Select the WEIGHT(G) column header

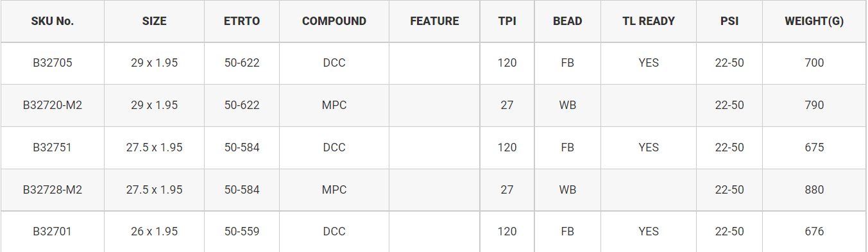814,21
